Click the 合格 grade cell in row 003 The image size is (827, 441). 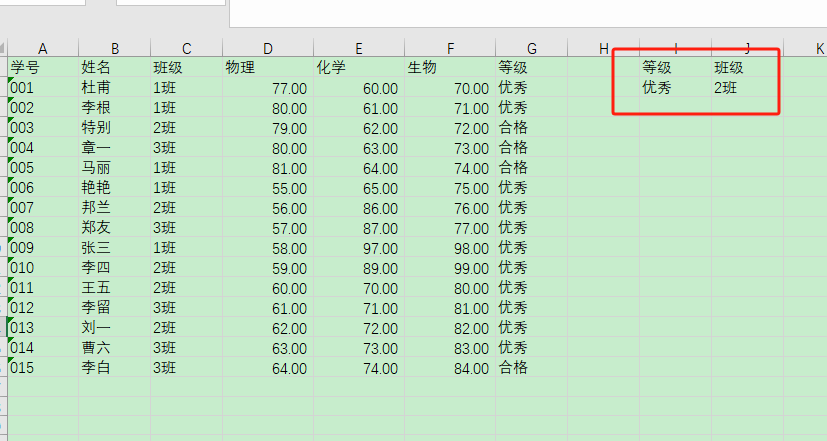[531, 127]
